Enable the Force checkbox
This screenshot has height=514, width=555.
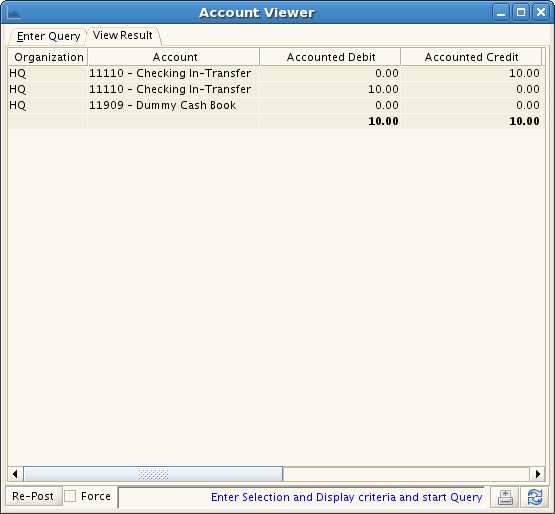[x=70, y=496]
